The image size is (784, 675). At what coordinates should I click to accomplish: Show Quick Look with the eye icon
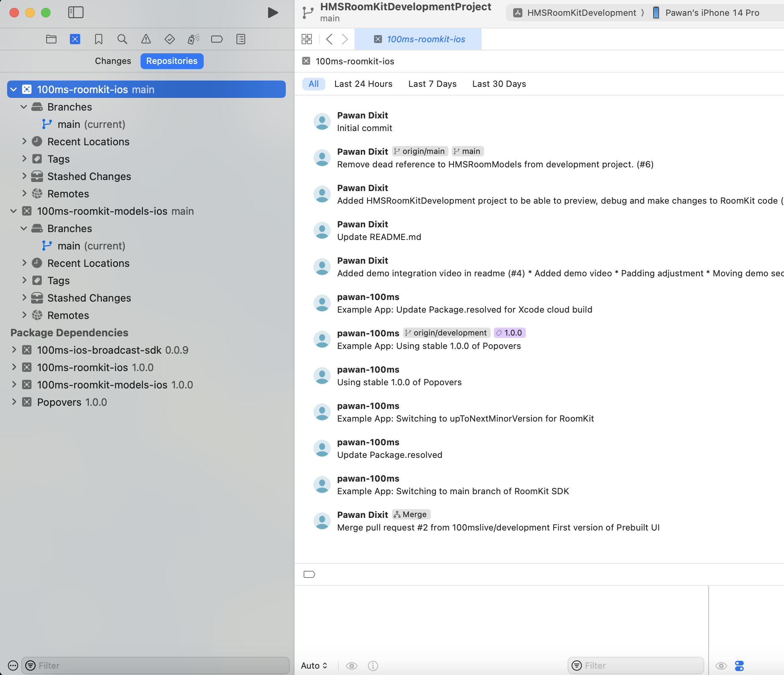(721, 666)
